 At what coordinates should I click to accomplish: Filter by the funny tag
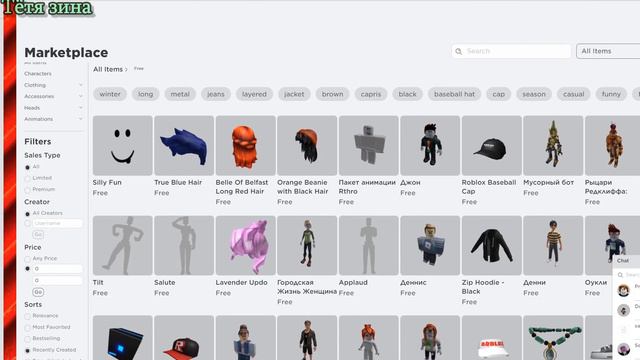pyautogui.click(x=611, y=94)
